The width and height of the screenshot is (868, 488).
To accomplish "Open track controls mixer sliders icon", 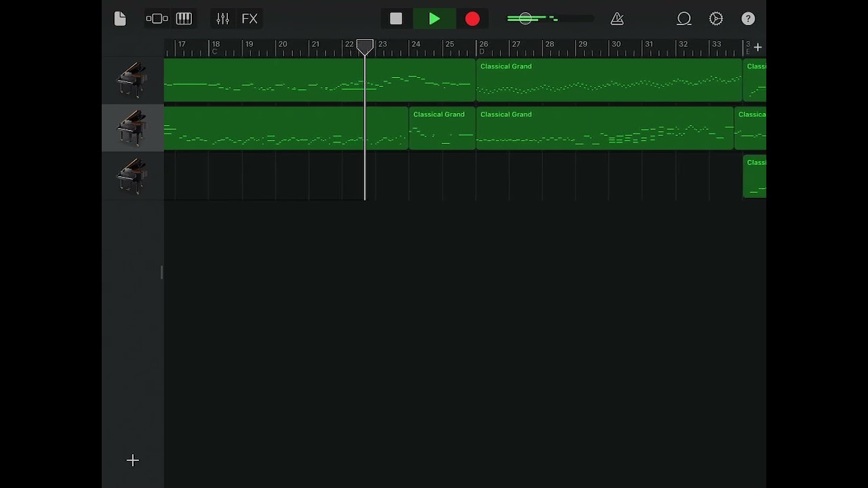I will 222,19.
